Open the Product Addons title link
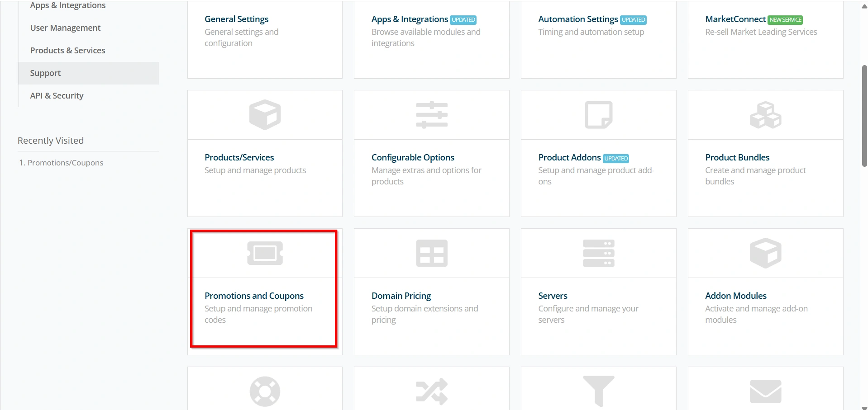The image size is (868, 410). coord(569,157)
